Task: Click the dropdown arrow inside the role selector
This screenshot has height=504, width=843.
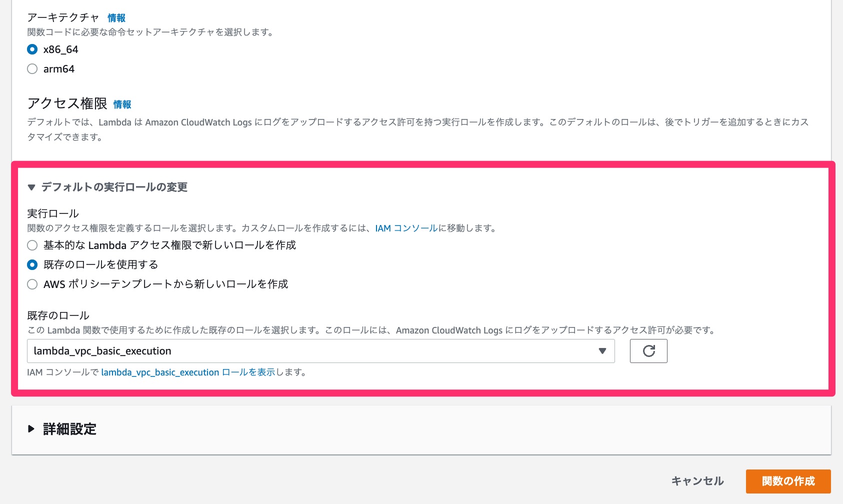Action: (x=602, y=351)
